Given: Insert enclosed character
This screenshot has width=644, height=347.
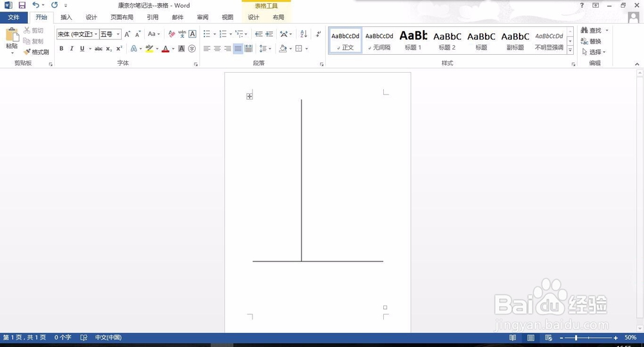Looking at the screenshot, I should 192,48.
